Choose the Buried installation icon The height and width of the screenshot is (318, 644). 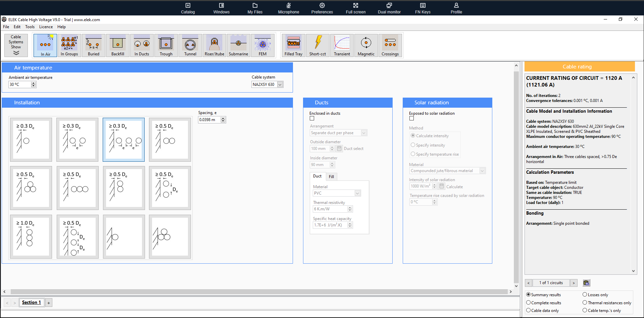pyautogui.click(x=94, y=45)
